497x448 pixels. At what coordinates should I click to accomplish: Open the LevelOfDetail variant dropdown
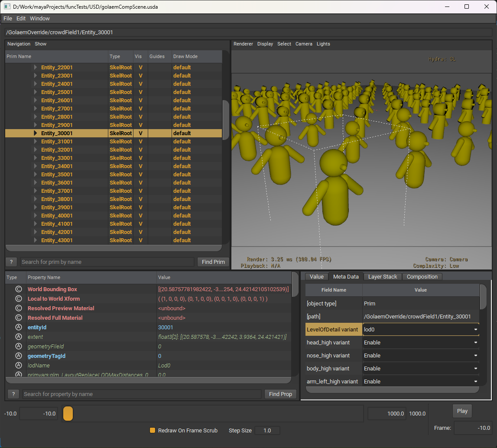pyautogui.click(x=421, y=329)
